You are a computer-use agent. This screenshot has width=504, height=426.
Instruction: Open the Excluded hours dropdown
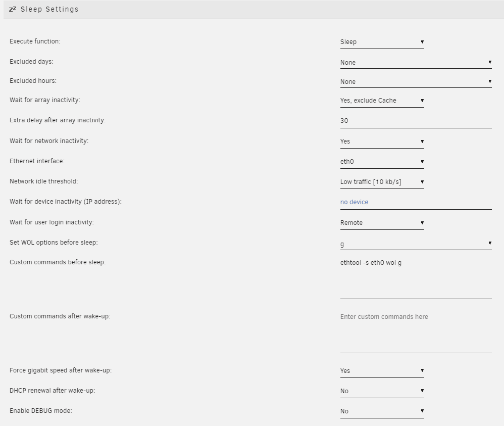point(416,82)
